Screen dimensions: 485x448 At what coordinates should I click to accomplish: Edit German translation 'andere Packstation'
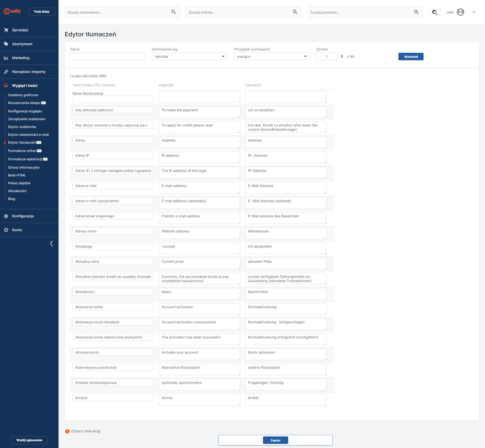286,369
